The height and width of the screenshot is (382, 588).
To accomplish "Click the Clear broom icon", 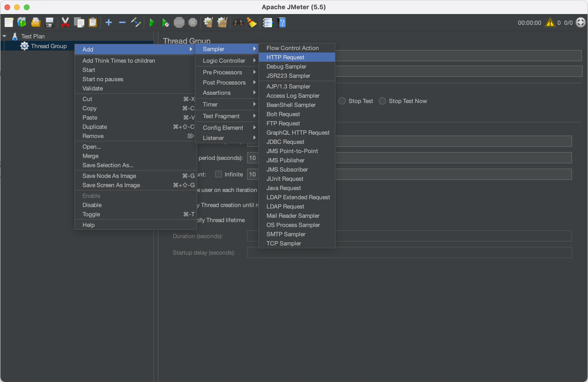I will (x=208, y=23).
